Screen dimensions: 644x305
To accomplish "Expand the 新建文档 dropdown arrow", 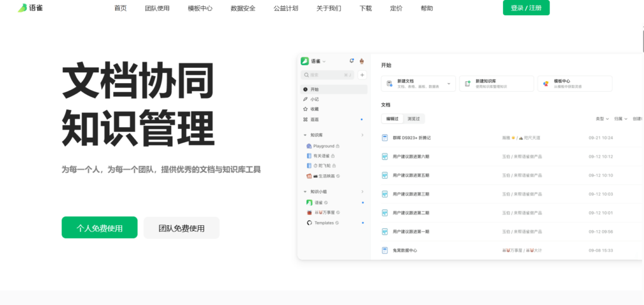I will point(449,84).
